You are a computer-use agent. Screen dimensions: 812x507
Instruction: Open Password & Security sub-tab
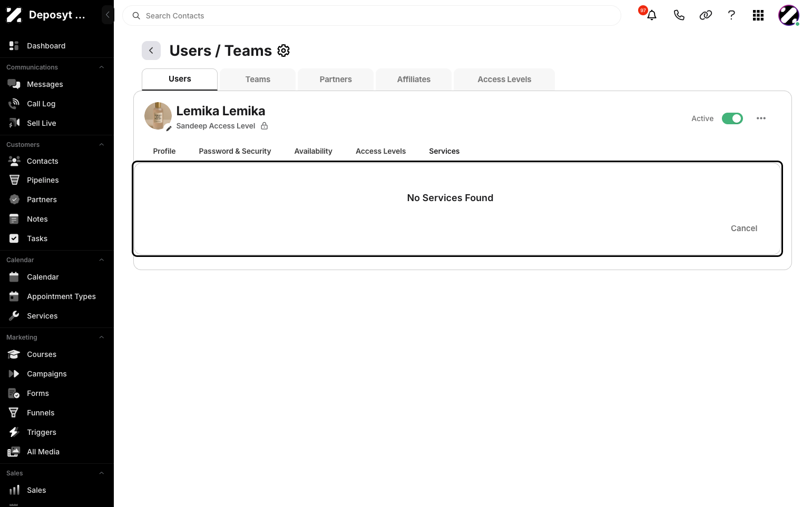pos(235,151)
